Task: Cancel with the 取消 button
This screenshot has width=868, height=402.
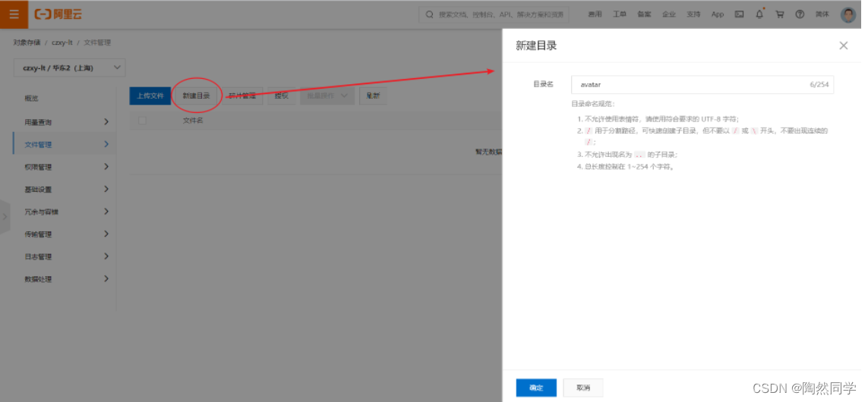Action: click(x=583, y=388)
